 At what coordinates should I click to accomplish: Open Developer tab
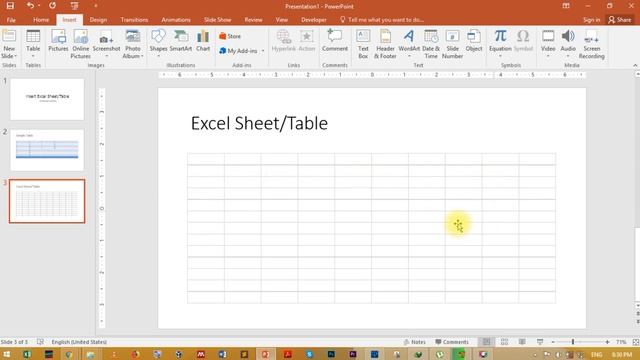click(x=313, y=20)
